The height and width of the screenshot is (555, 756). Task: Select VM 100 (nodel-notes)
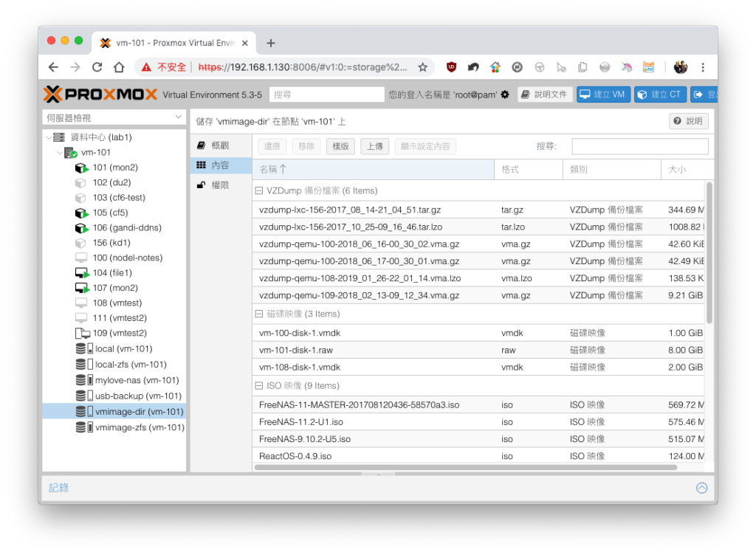tap(128, 258)
